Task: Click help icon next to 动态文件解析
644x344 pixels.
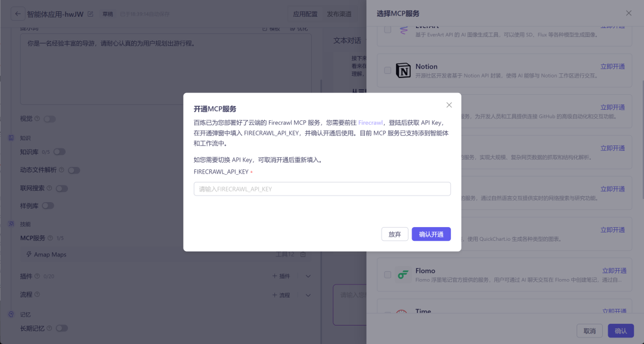Action: [61, 169]
